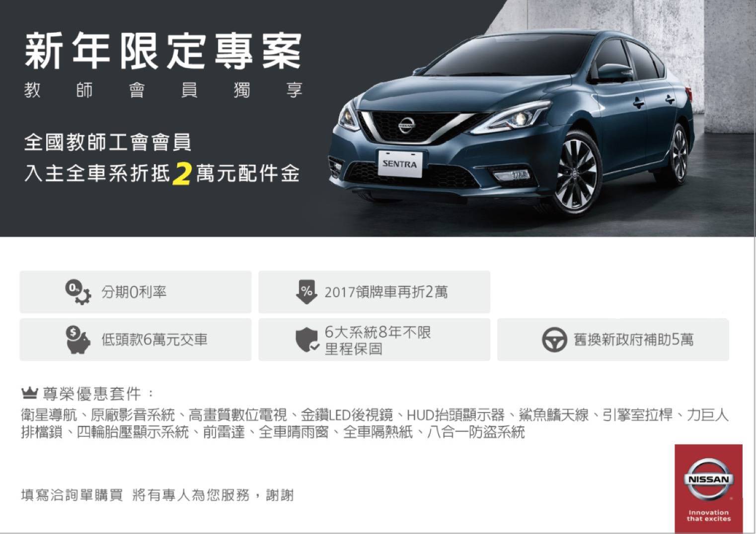
Task: Click the 填寫洽詢單購買 text line
Action: tap(157, 495)
